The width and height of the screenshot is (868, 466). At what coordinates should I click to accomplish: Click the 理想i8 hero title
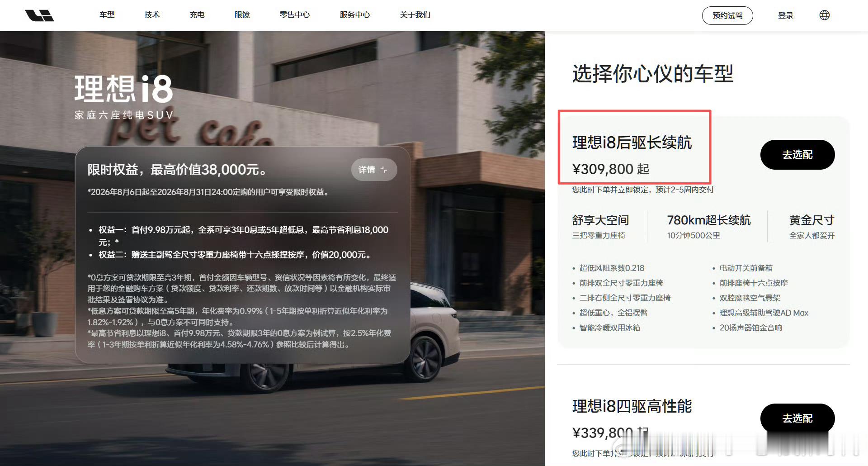pos(123,89)
